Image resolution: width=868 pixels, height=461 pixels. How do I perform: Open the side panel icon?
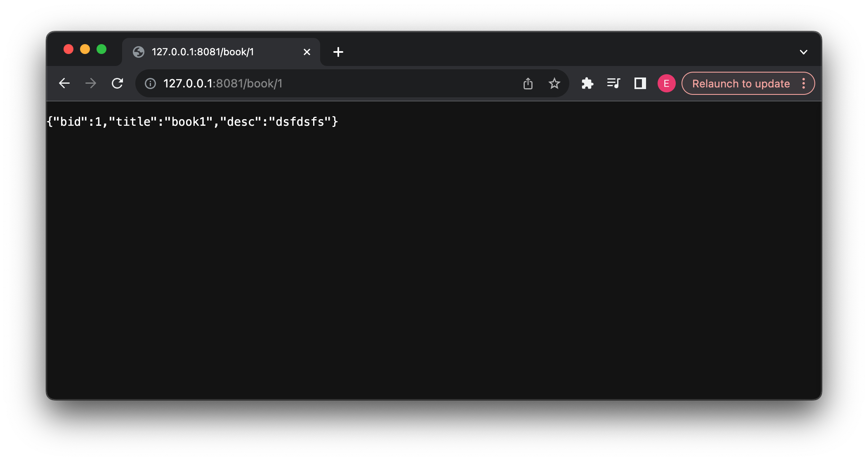pos(640,83)
